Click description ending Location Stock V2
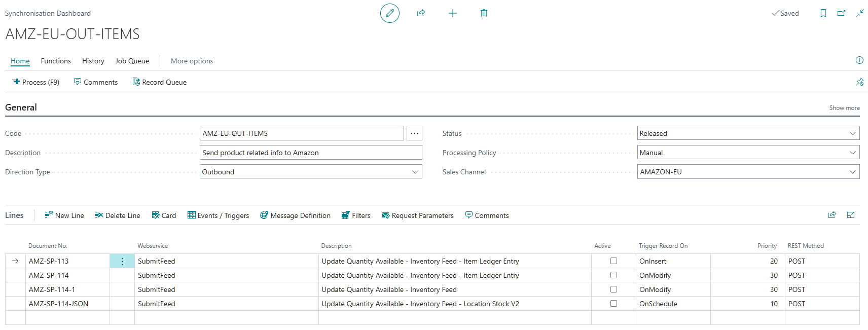 coord(455,304)
